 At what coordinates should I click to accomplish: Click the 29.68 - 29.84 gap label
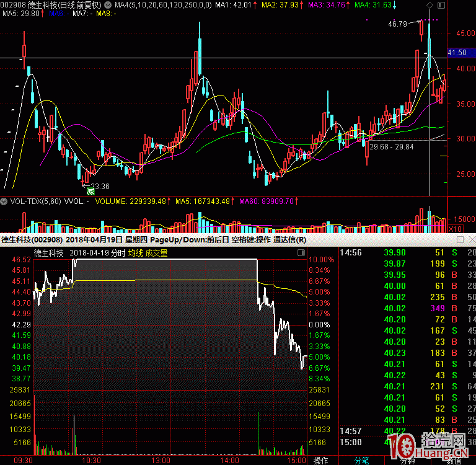coord(392,147)
